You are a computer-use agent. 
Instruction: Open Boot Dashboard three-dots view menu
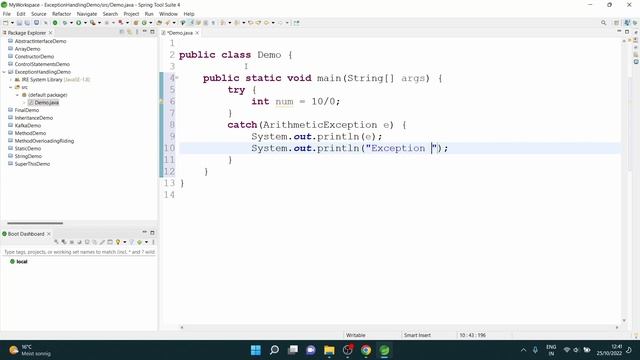(153, 242)
